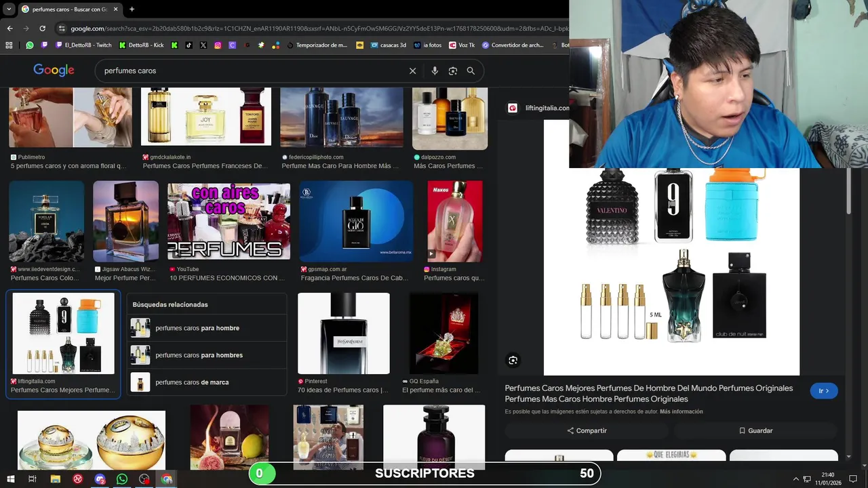Viewport: 868px width, 488px height.
Task: Submit the search with the magnifier icon
Action: [471, 70]
